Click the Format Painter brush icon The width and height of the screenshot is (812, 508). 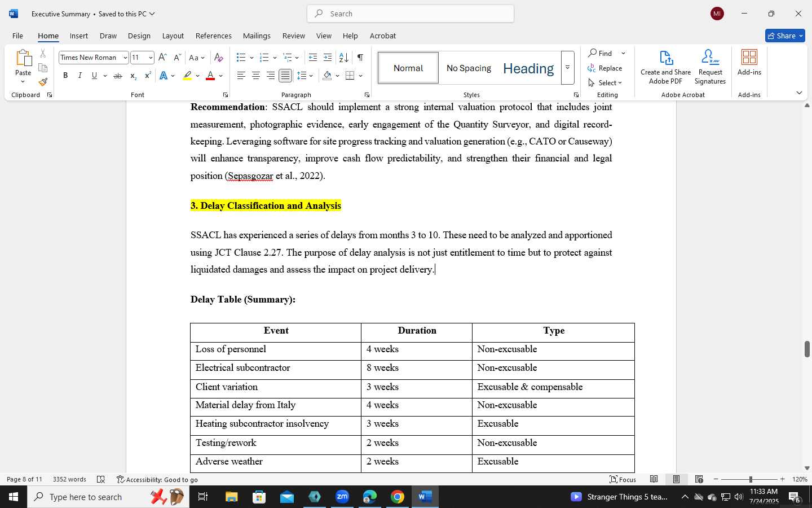[43, 82]
